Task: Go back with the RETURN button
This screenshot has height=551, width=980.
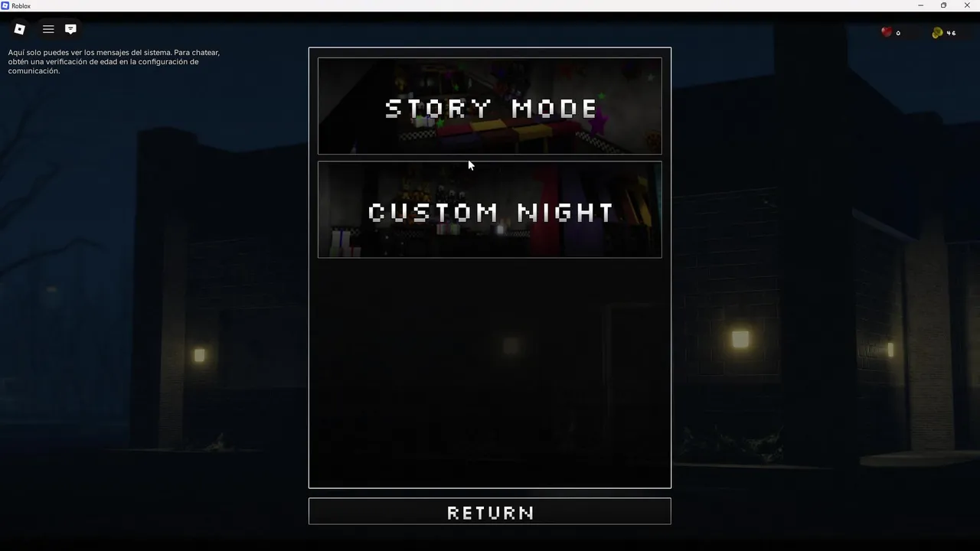Action: pyautogui.click(x=490, y=511)
